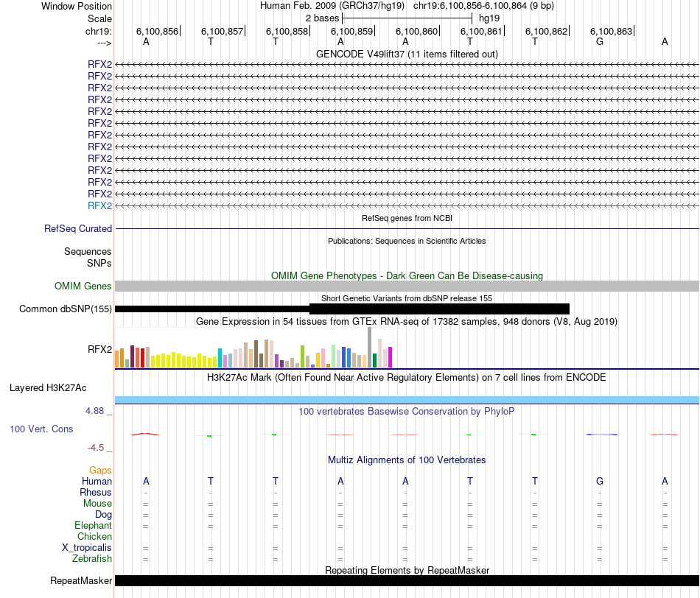Click the "RefSeq Curated" track label

click(77, 228)
